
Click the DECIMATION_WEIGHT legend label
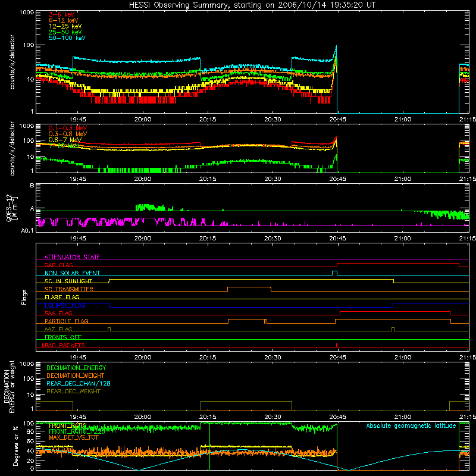[76, 376]
